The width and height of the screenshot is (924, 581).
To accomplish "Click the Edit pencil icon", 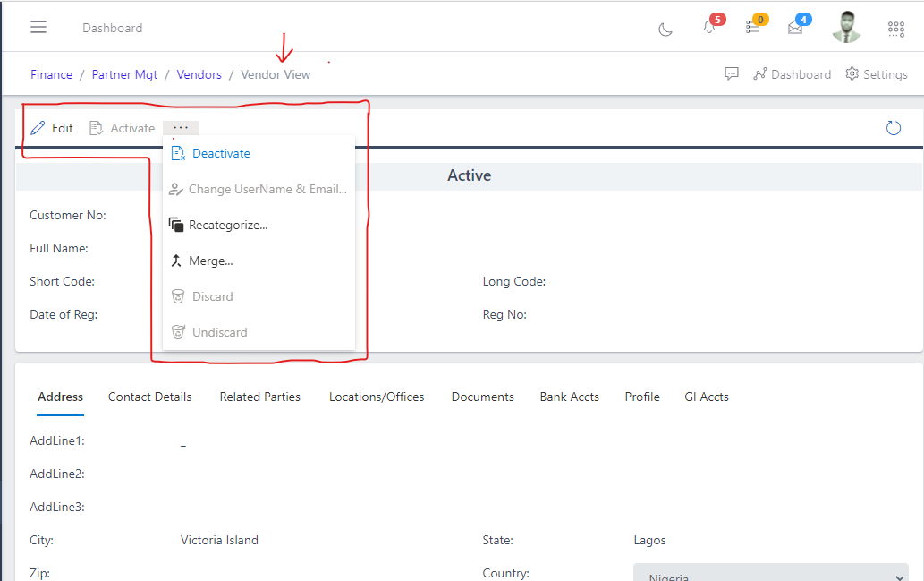I will [x=37, y=127].
